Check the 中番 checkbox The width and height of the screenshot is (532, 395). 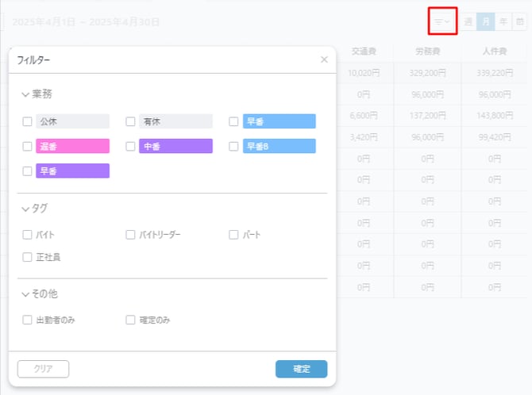(131, 147)
